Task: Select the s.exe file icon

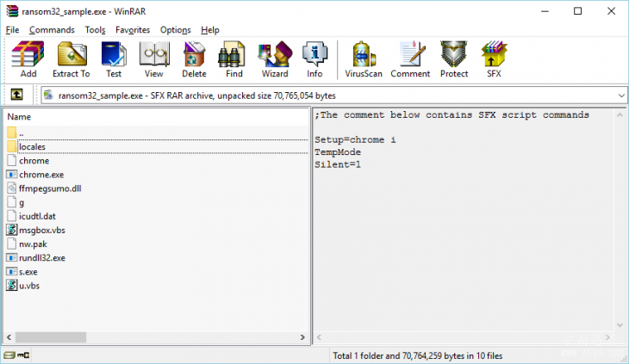Action: [12, 272]
